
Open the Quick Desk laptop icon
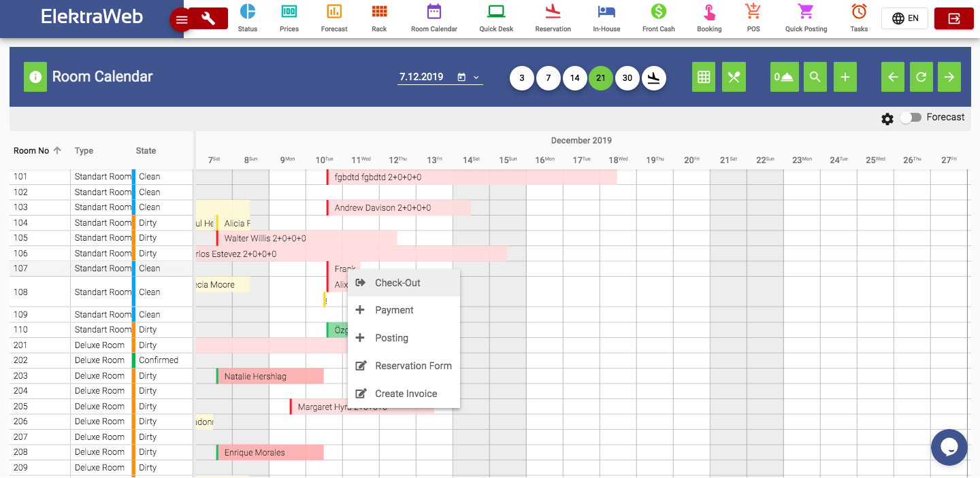496,12
